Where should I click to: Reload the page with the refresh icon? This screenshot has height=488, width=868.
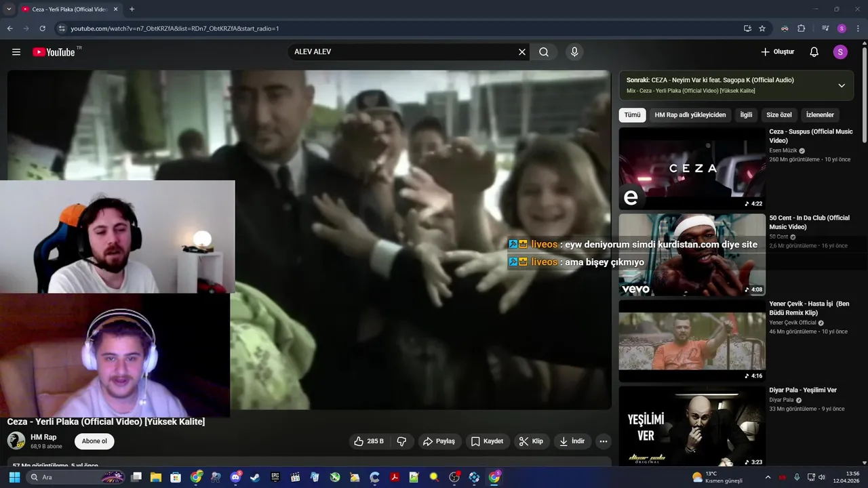coord(42,28)
